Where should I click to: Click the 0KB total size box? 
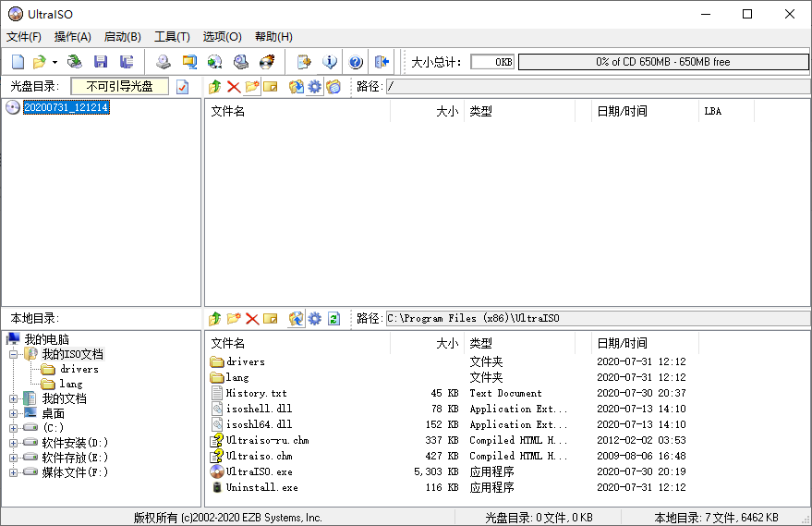(x=492, y=62)
